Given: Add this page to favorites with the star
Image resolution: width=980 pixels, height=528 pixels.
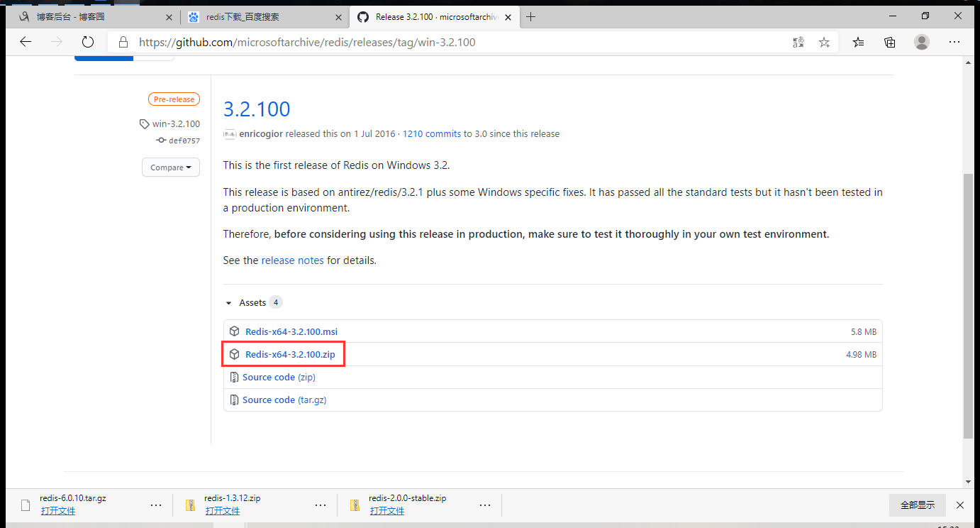Looking at the screenshot, I should click(x=824, y=43).
